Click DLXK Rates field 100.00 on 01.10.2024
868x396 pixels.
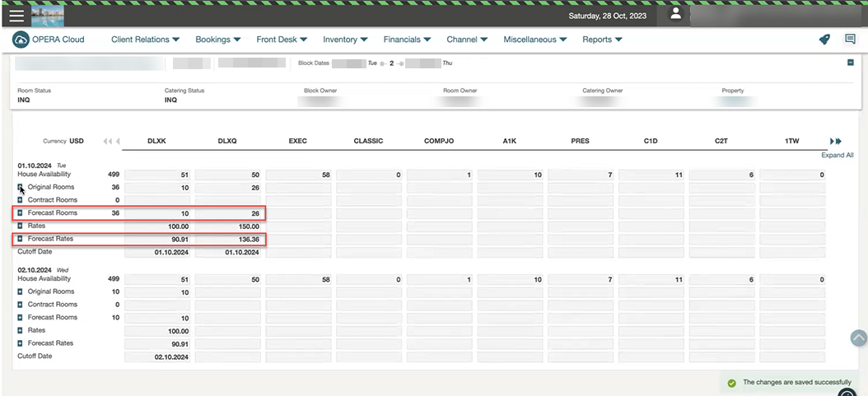click(x=157, y=226)
